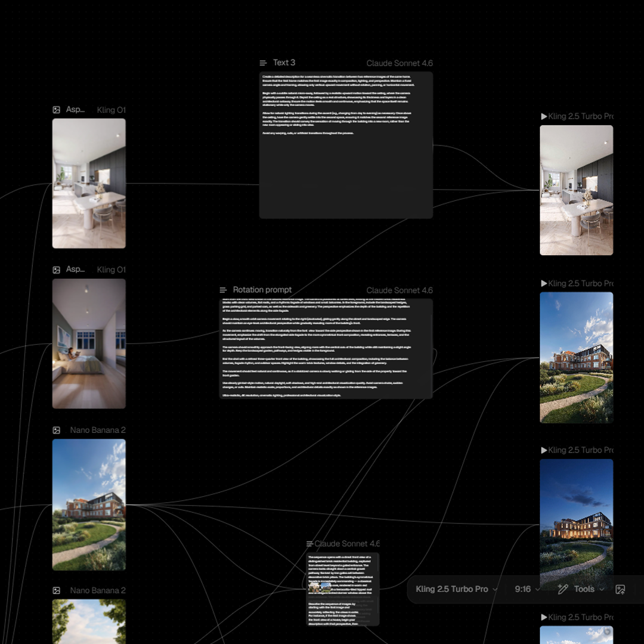
Task: Select the bedroom interior image thumbnail
Action: 89,343
